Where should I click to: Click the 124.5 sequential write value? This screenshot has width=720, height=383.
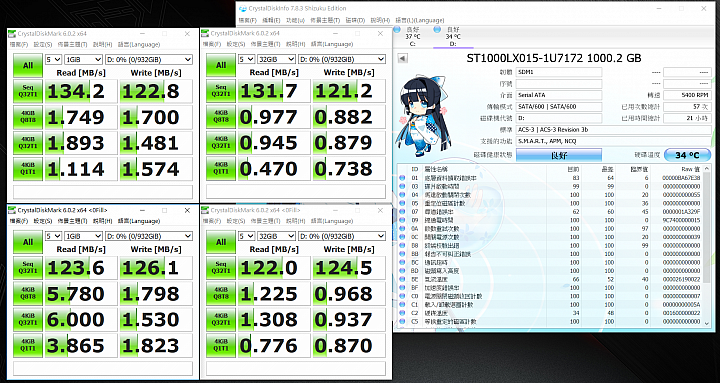point(349,268)
